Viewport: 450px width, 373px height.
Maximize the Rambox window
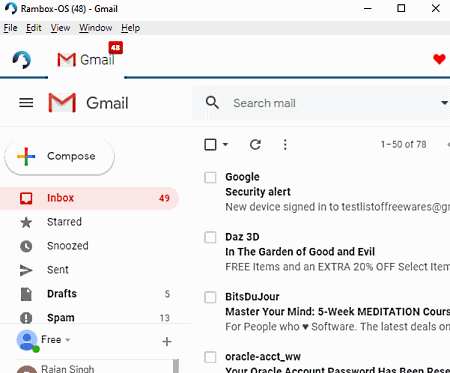(x=401, y=8)
